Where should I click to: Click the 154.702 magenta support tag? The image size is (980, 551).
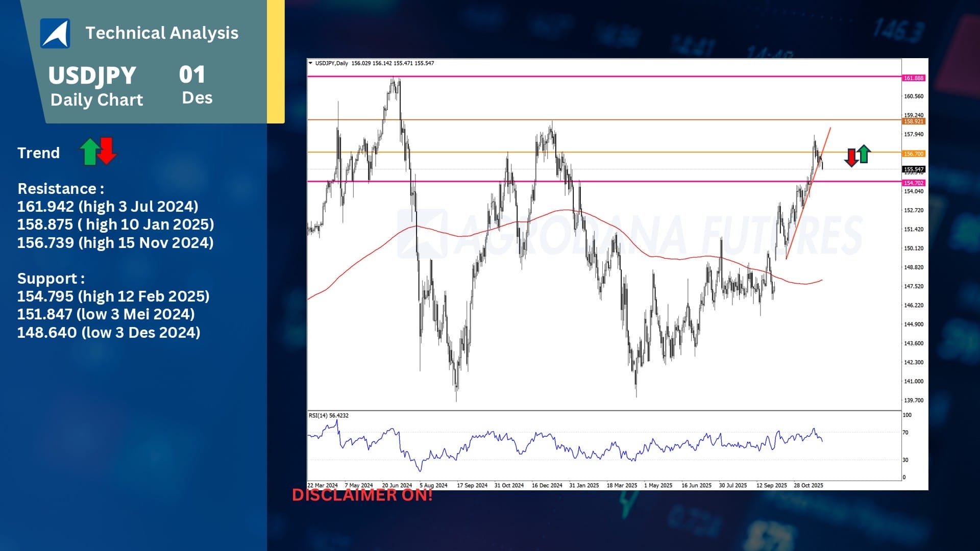point(914,183)
